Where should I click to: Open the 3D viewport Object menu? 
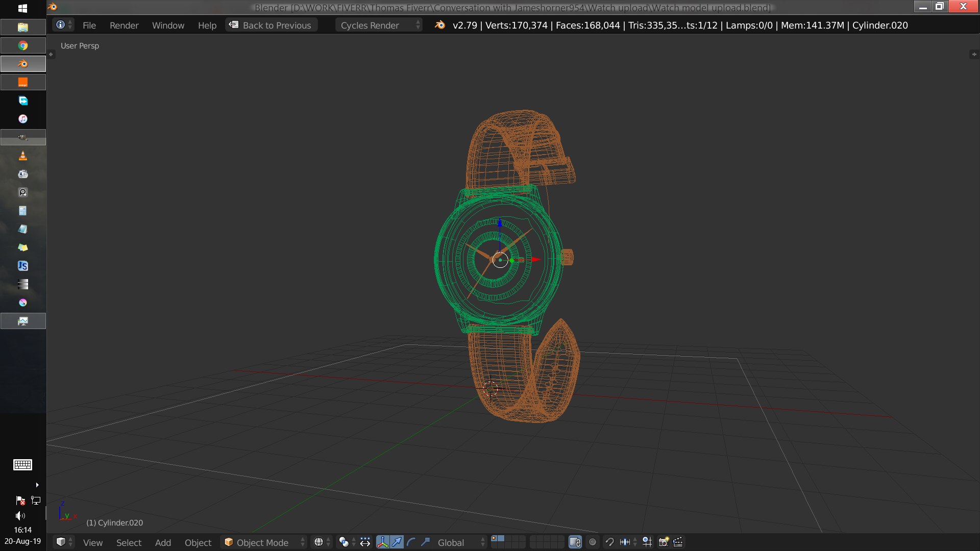coord(198,542)
